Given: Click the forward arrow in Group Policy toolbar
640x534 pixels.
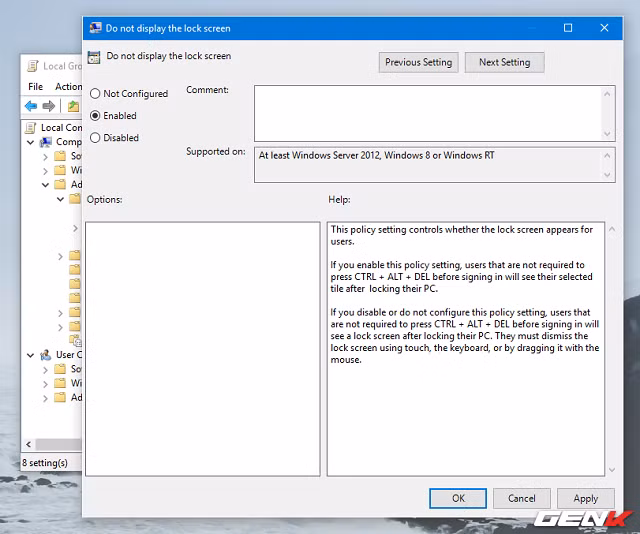Looking at the screenshot, I should (48, 106).
